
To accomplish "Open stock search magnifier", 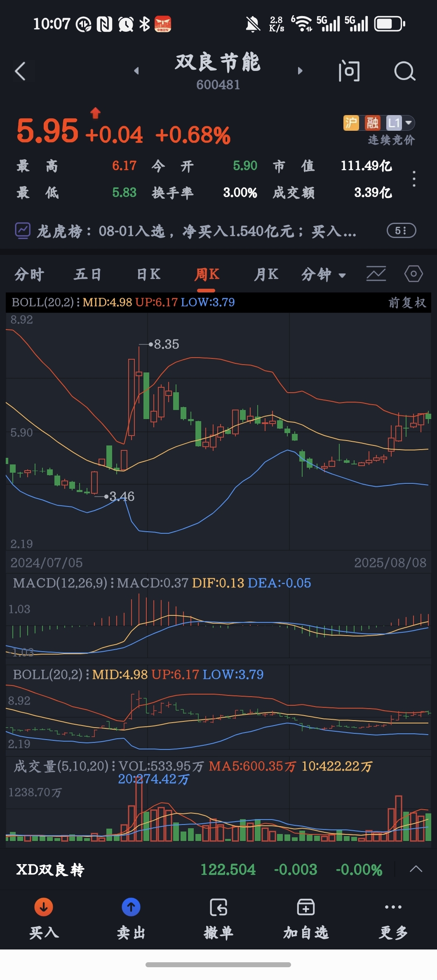I will (404, 71).
